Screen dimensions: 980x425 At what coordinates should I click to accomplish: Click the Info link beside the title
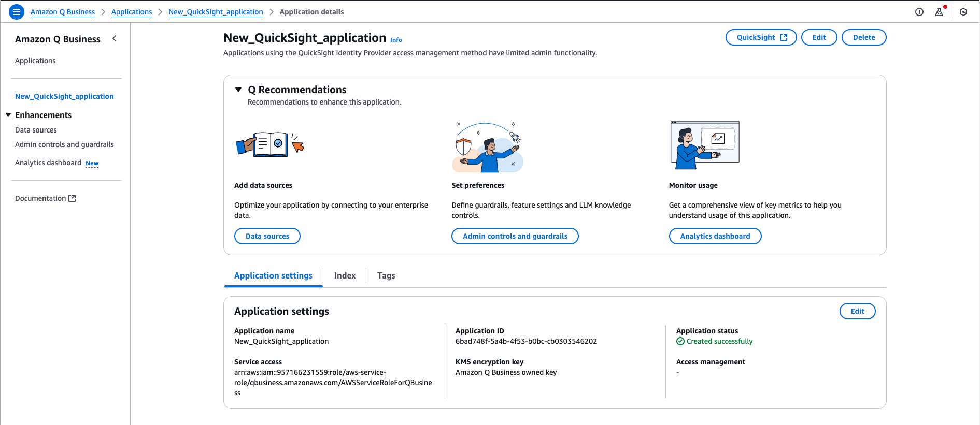click(x=396, y=40)
